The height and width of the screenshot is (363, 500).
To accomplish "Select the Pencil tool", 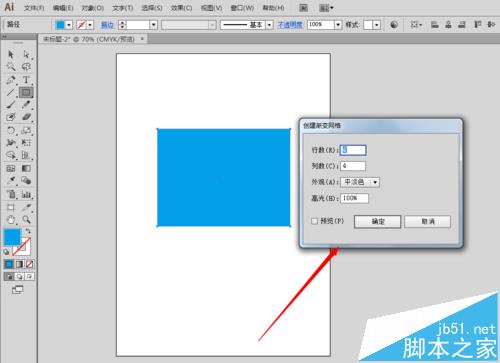I will pos(26,105).
